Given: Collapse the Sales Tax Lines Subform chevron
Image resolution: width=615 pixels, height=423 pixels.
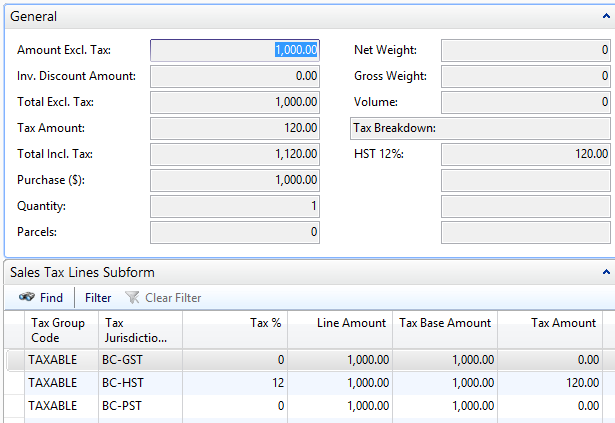Looking at the screenshot, I should (606, 272).
